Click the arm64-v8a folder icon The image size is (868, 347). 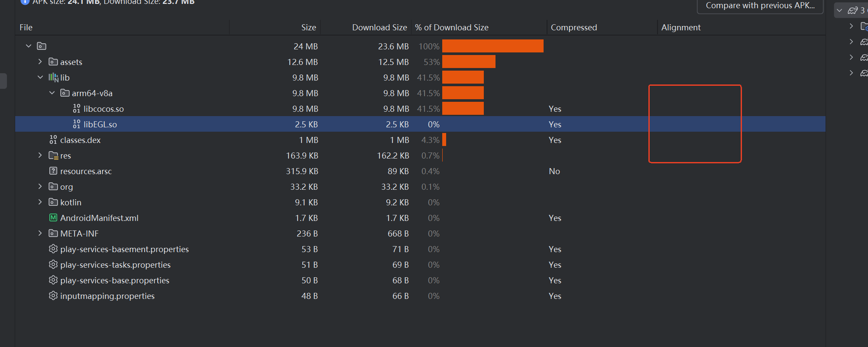coord(65,93)
